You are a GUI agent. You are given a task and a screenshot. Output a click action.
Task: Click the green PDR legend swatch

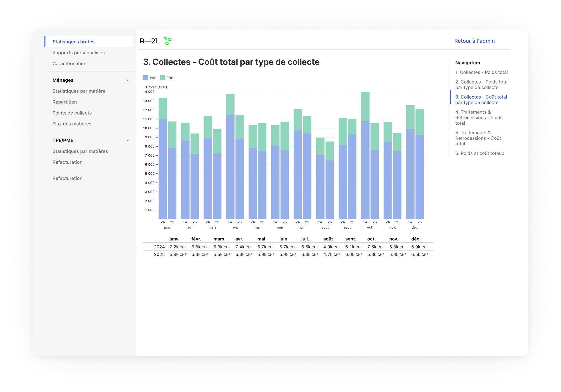162,78
